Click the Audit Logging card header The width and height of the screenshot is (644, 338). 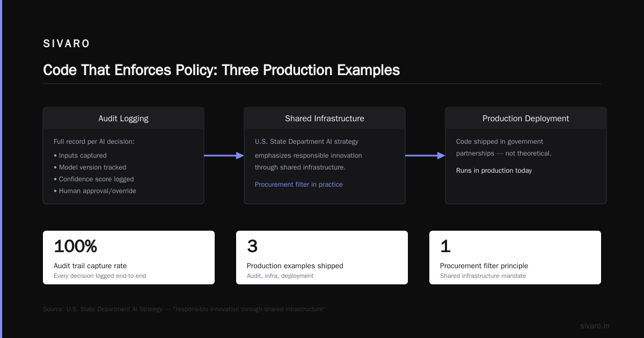pyautogui.click(x=123, y=119)
